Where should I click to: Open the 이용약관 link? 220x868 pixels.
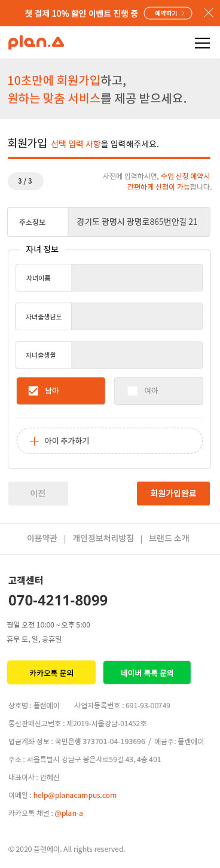point(42,538)
